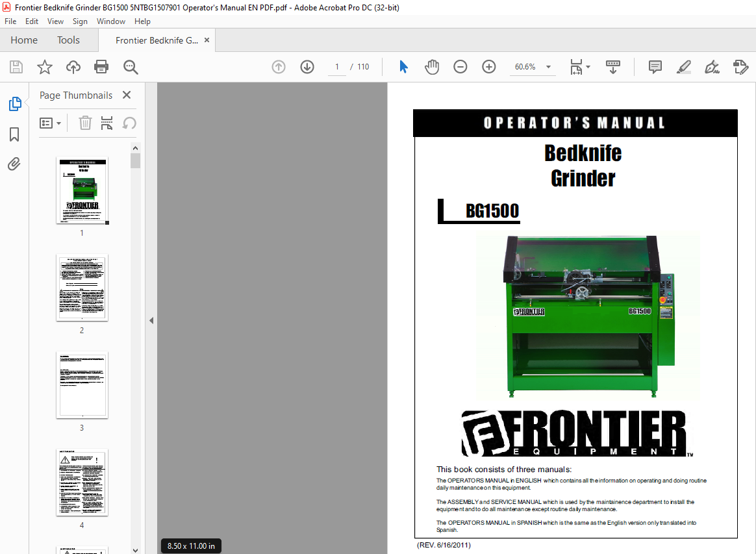Click the print pages thumbnail icon
Viewport: 756px width, 554px height.
(107, 123)
